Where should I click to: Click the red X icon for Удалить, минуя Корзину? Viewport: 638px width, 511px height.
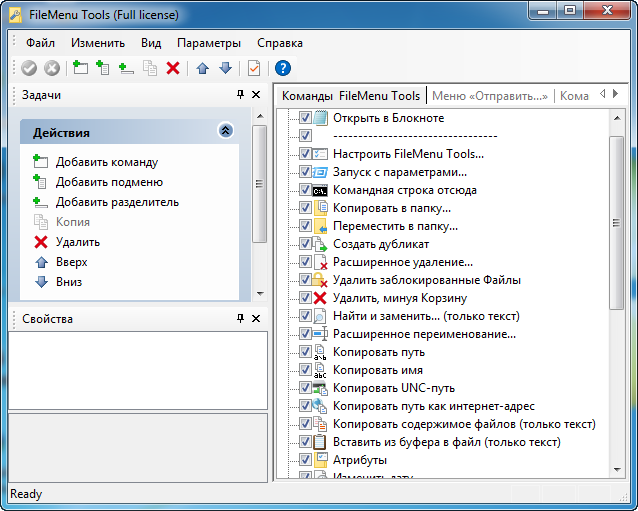(x=320, y=298)
